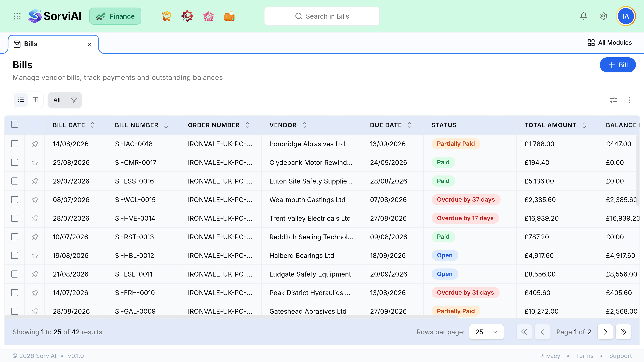This screenshot has height=362, width=644.
Task: Sort by Total Amount column
Action: (584, 125)
